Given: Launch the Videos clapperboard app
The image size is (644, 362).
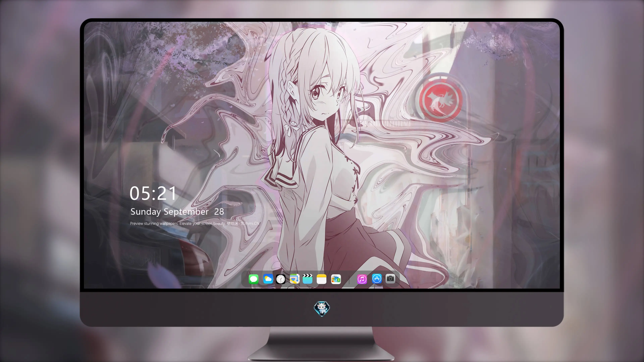Looking at the screenshot, I should [x=308, y=279].
